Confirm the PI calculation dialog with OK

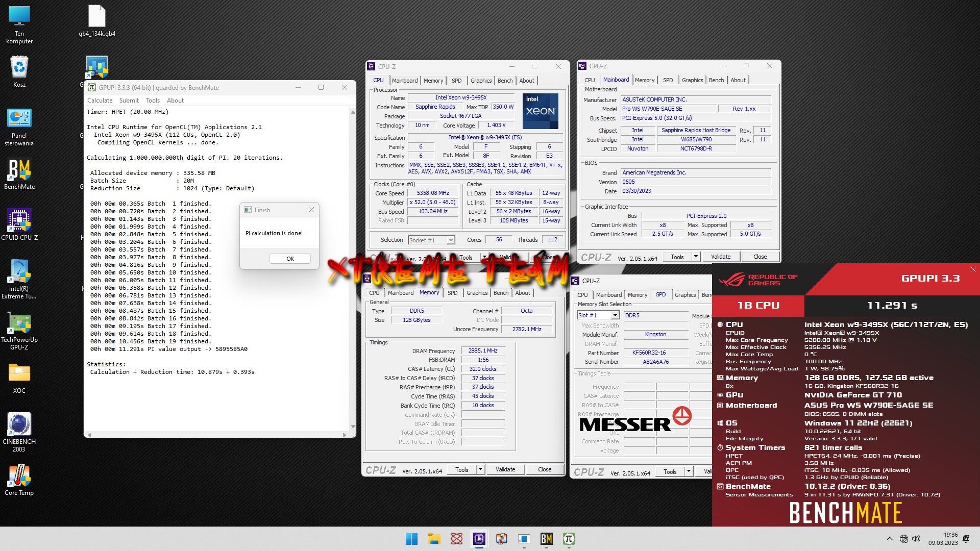pyautogui.click(x=290, y=259)
